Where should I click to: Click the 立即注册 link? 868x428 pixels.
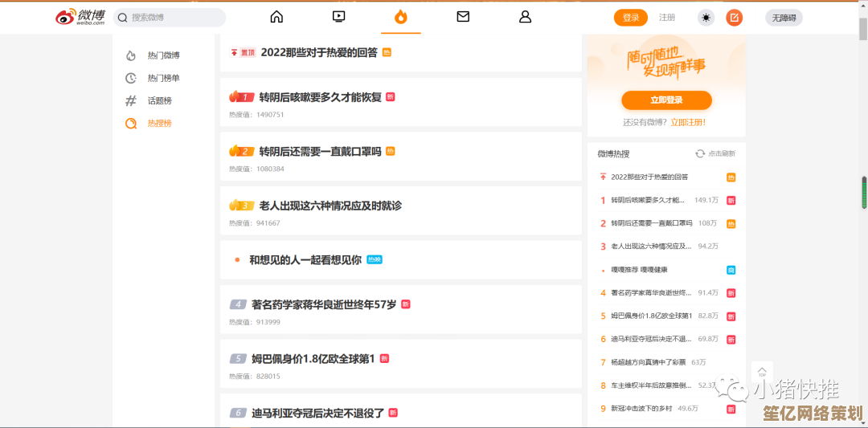pos(688,122)
